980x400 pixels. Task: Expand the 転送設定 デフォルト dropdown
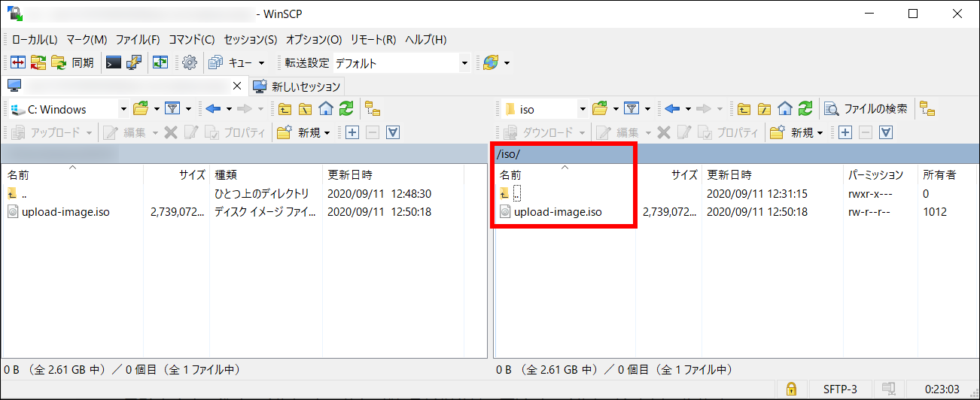[464, 63]
